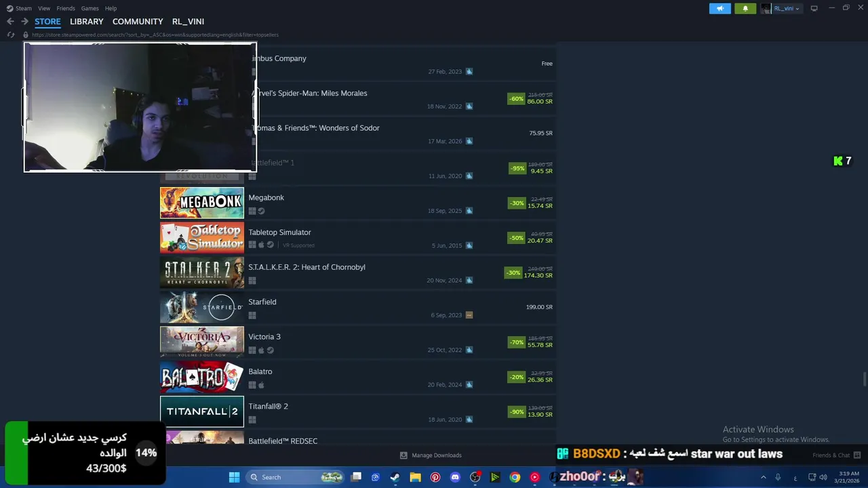Open the Balatro title link

coord(260,371)
